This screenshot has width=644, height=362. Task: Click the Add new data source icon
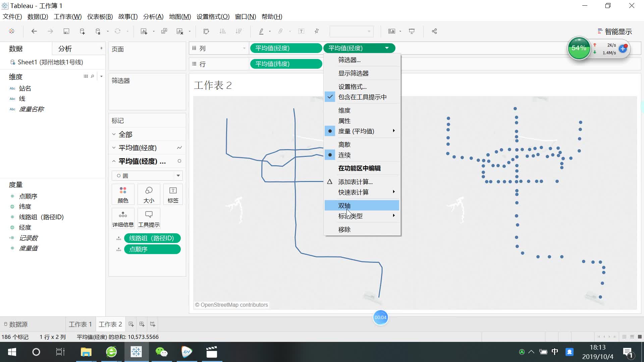[x=82, y=31]
